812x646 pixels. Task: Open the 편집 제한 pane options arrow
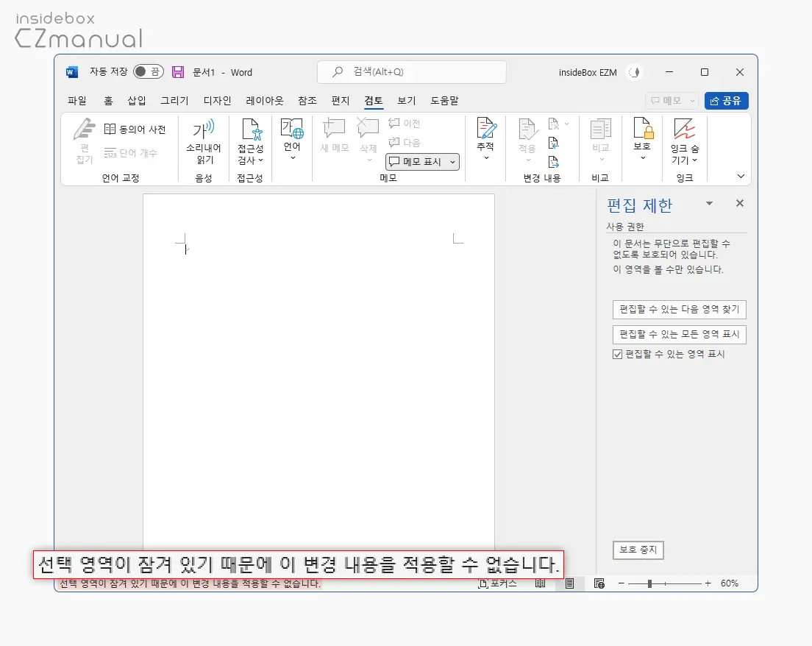(710, 204)
